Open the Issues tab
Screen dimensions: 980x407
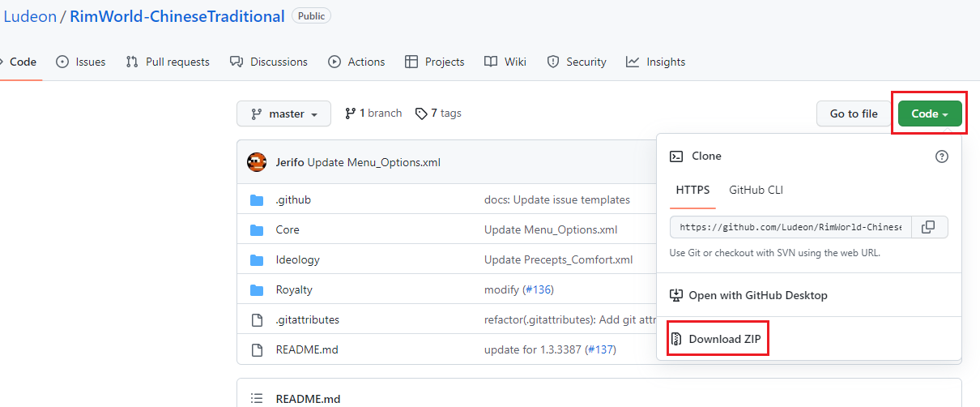[x=81, y=62]
